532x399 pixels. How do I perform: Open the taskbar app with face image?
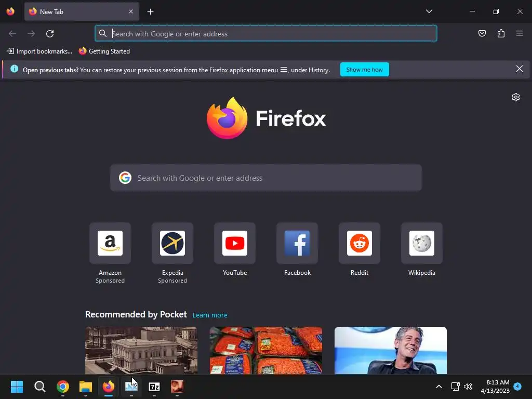click(177, 387)
